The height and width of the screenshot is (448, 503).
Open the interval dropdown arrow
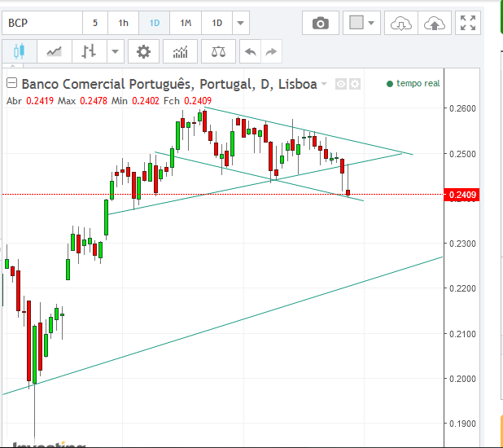tap(241, 23)
